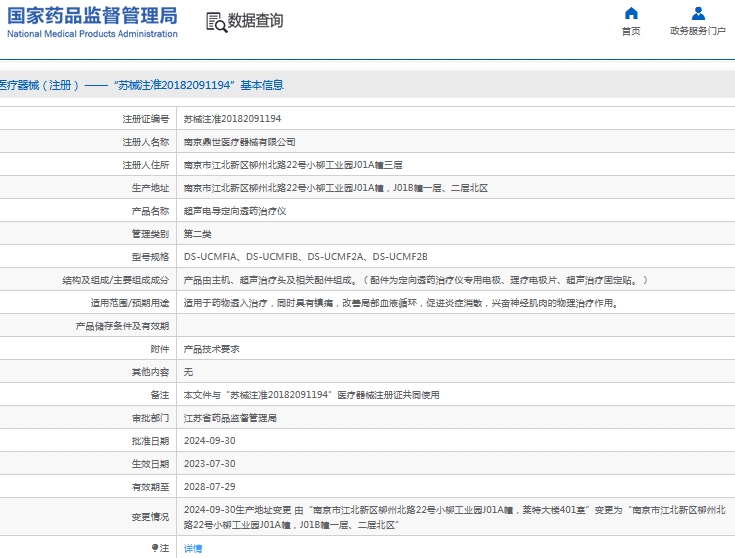Click the bullet icon beside 注 label
735x558 pixels.
pyautogui.click(x=155, y=547)
